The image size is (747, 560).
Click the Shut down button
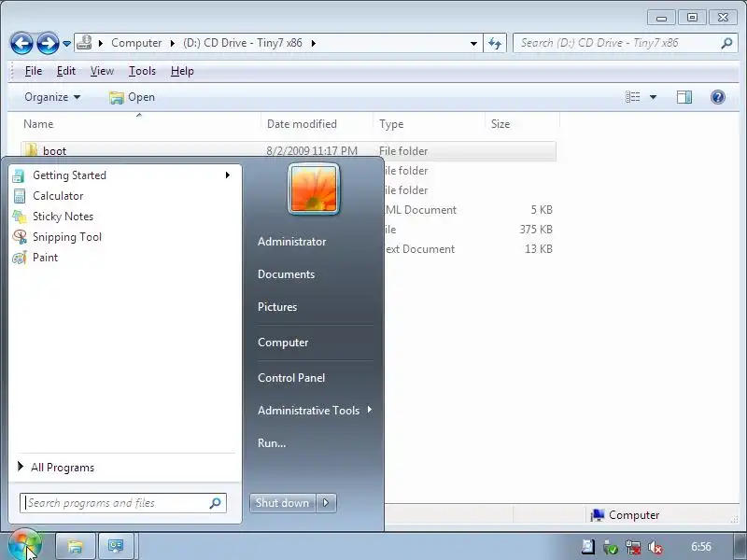coord(282,503)
